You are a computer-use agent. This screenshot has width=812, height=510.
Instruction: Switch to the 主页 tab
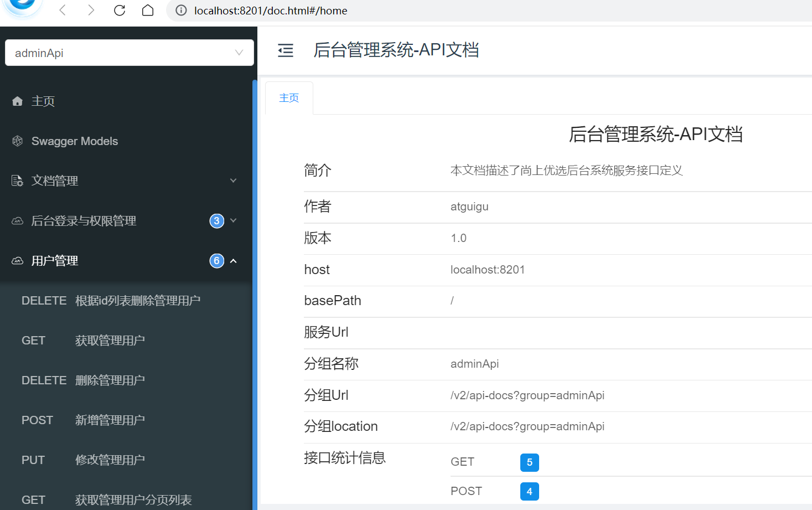pyautogui.click(x=289, y=98)
